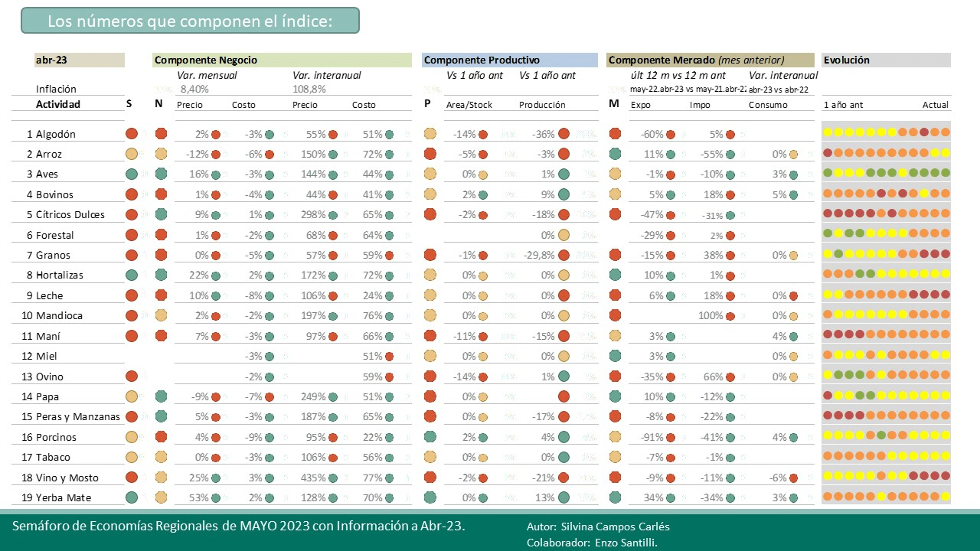Image resolution: width=980 pixels, height=551 pixels.
Task: Select Porcinos' green P component indicator
Action: (430, 437)
